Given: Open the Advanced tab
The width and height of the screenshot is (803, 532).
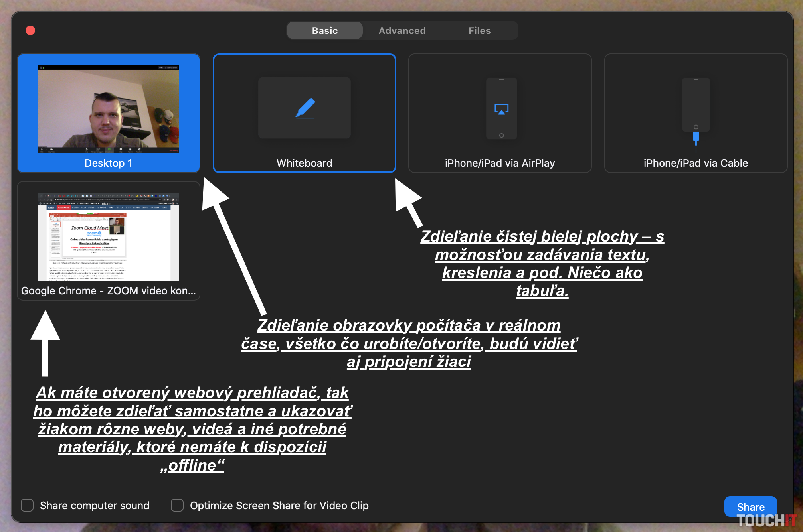Looking at the screenshot, I should (402, 31).
